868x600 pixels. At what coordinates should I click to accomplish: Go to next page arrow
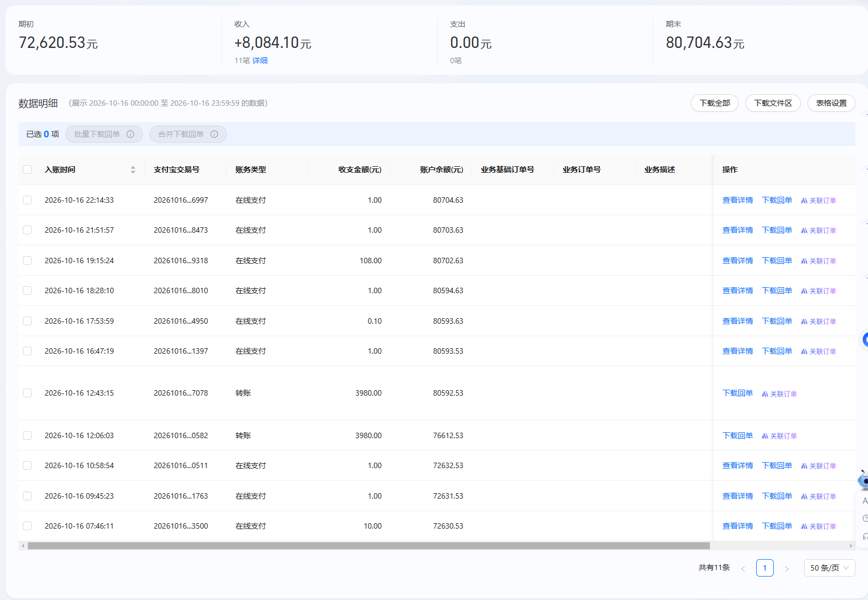(x=786, y=568)
